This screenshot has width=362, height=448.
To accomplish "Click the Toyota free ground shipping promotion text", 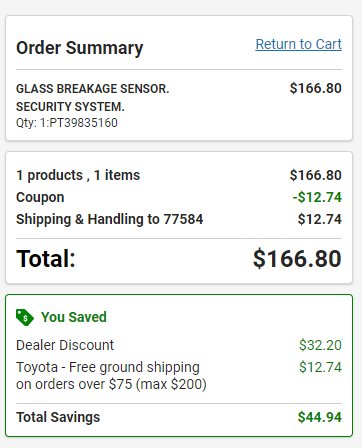I will (111, 376).
